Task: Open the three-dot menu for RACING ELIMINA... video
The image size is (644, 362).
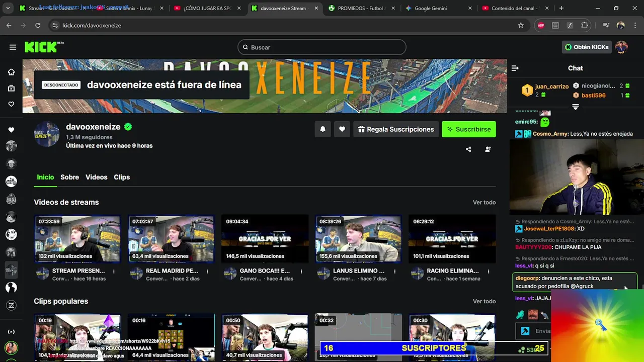Action: (x=489, y=271)
